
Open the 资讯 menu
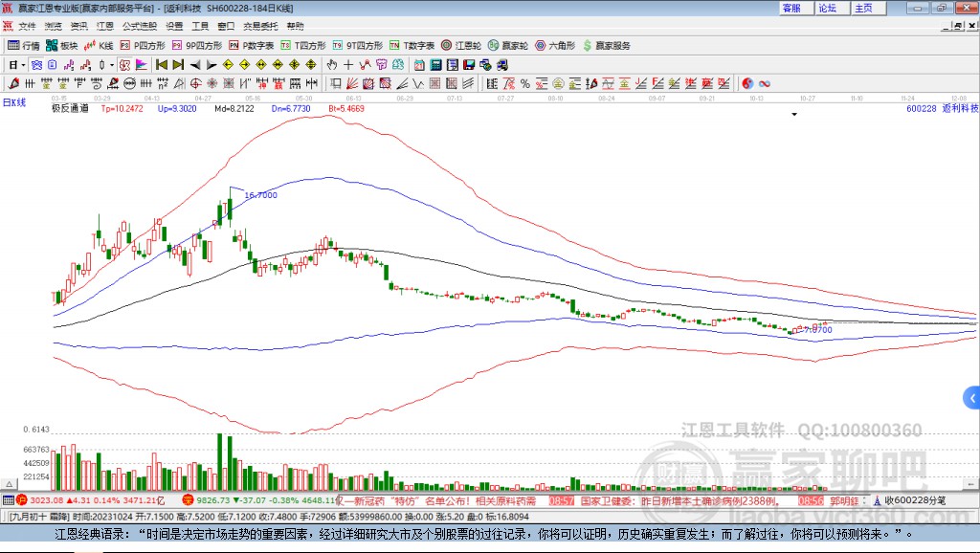coord(78,26)
